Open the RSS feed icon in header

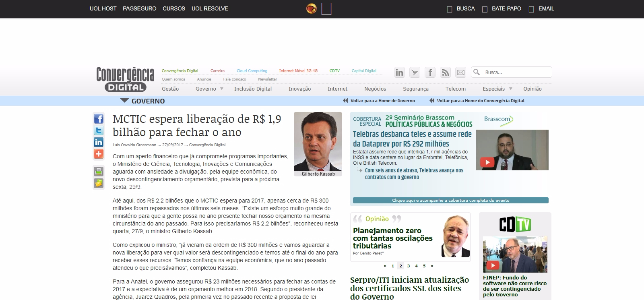click(x=445, y=72)
